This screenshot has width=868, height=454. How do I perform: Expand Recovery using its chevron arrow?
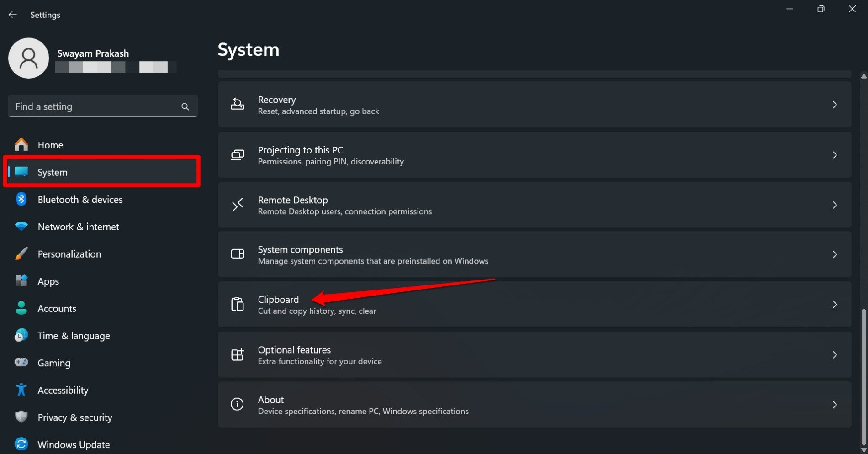[834, 105]
